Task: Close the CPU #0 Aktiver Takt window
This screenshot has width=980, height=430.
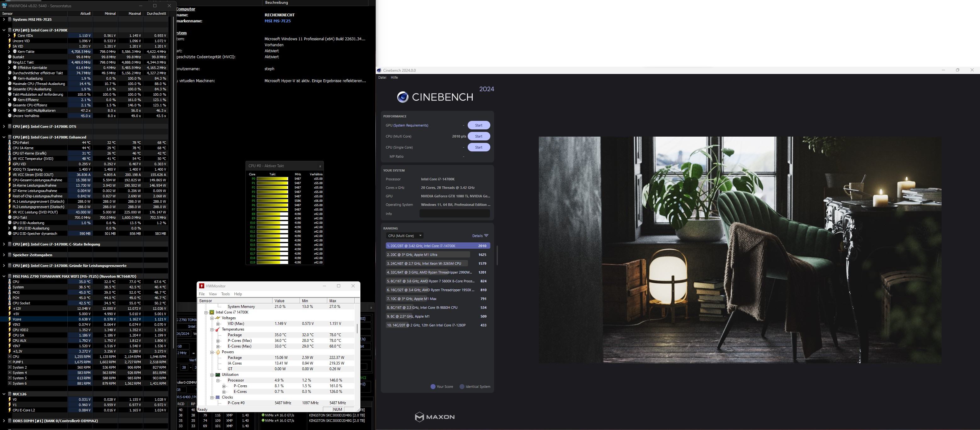Action: (x=320, y=166)
